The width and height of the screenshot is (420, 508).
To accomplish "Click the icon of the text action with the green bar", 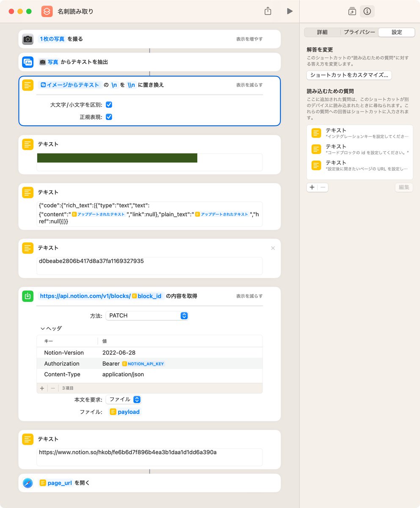I will [28, 144].
